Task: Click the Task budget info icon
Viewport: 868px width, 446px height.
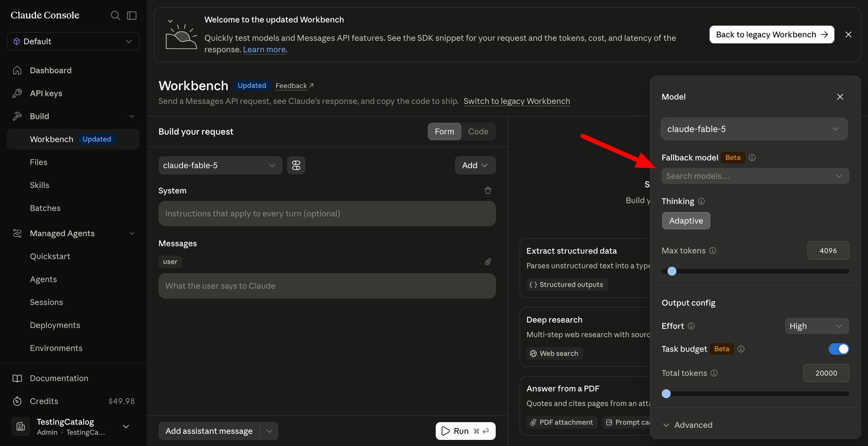Action: (x=741, y=349)
